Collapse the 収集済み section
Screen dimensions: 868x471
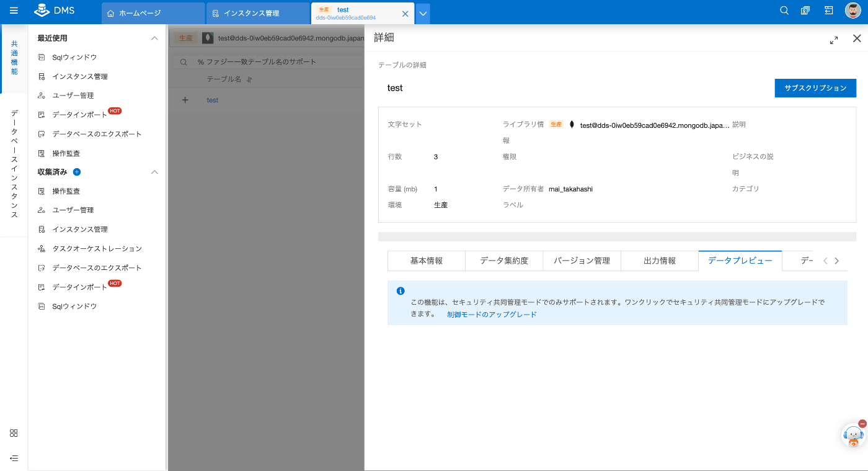click(x=154, y=172)
